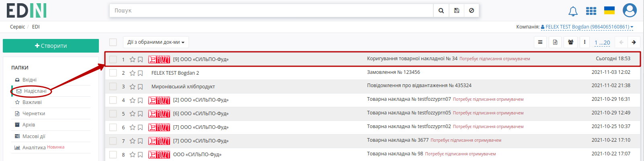Click the users group icon in toolbar
Viewport: 644px width, 161px height.
(x=570, y=42)
